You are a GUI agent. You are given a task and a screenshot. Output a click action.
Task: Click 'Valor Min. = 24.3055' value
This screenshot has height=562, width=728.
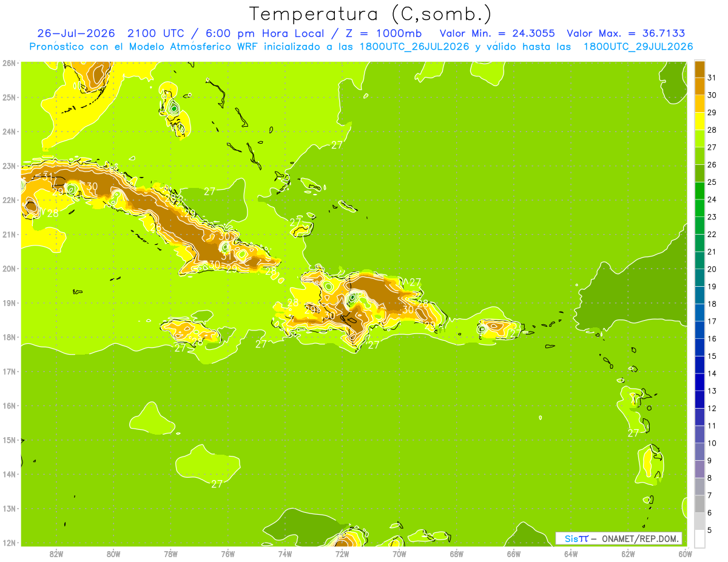pos(497,33)
